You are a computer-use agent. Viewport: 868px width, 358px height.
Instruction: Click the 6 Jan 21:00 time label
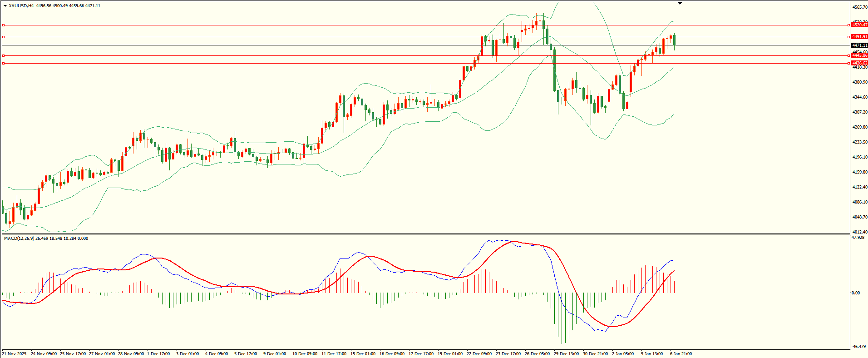click(681, 353)
